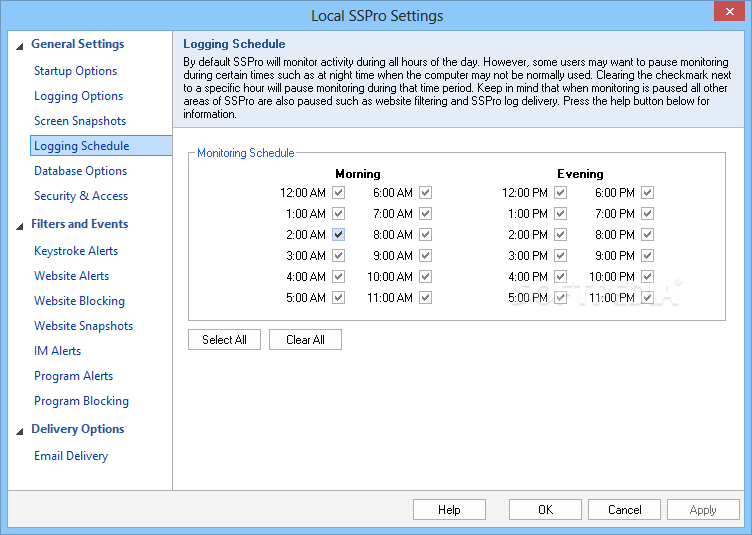Toggle the 6:00 AM checkbox
Screen dimensions: 752x535
pyautogui.click(x=425, y=193)
